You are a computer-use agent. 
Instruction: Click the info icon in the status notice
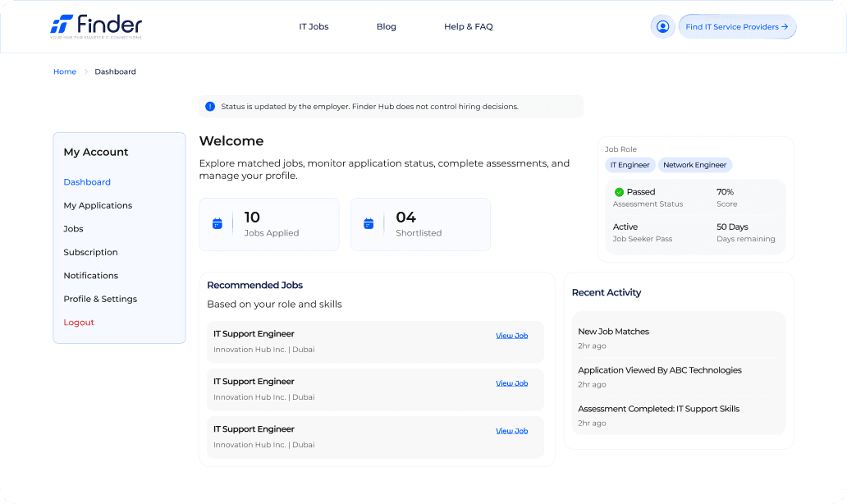point(210,107)
